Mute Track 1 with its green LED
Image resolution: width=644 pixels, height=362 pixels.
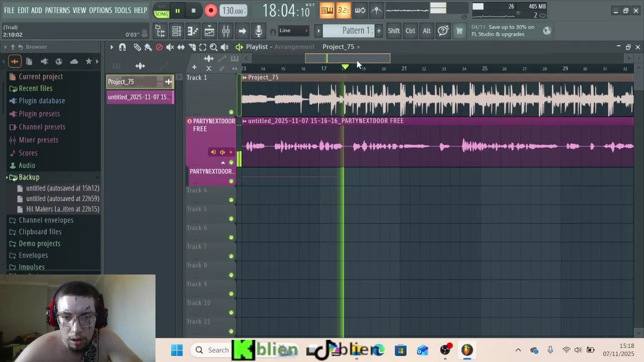[231, 112]
